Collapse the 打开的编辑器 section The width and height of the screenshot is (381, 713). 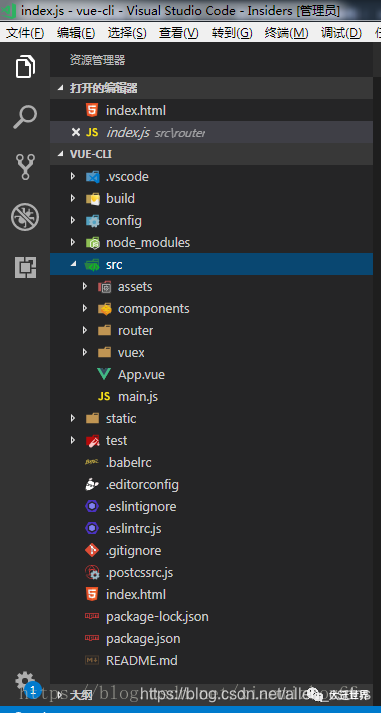pyautogui.click(x=61, y=88)
